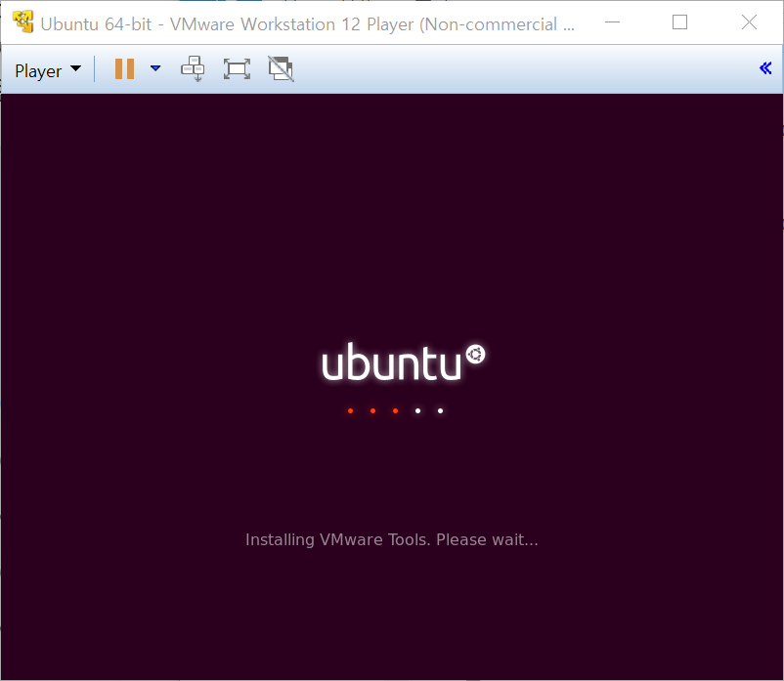The width and height of the screenshot is (784, 681).
Task: Minimize the VMware Player window
Action: tap(613, 21)
